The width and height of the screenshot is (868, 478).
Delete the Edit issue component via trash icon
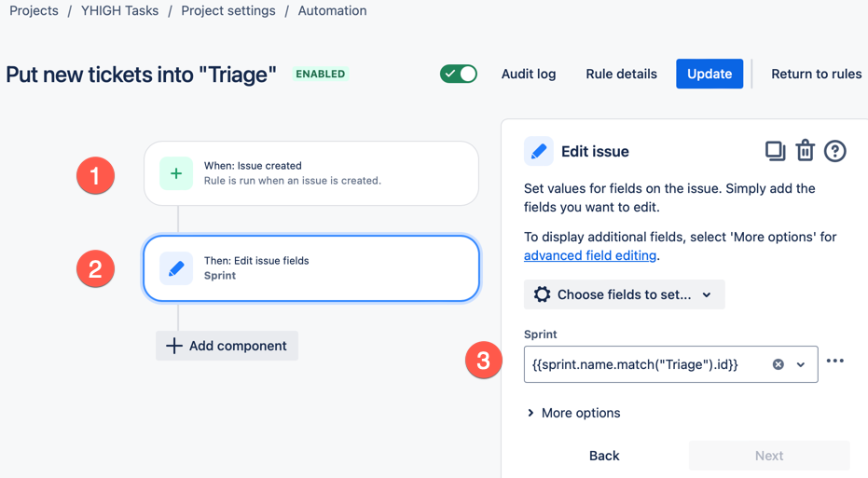(x=805, y=151)
